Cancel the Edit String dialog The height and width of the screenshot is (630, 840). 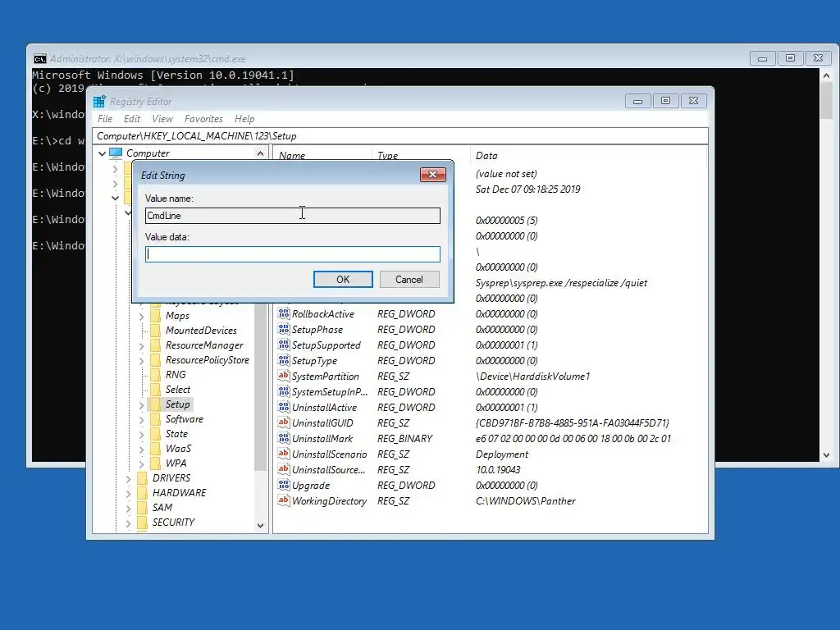(x=409, y=279)
